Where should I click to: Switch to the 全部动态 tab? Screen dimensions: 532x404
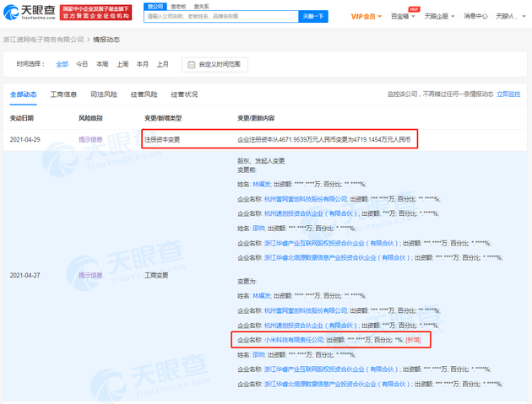24,94
